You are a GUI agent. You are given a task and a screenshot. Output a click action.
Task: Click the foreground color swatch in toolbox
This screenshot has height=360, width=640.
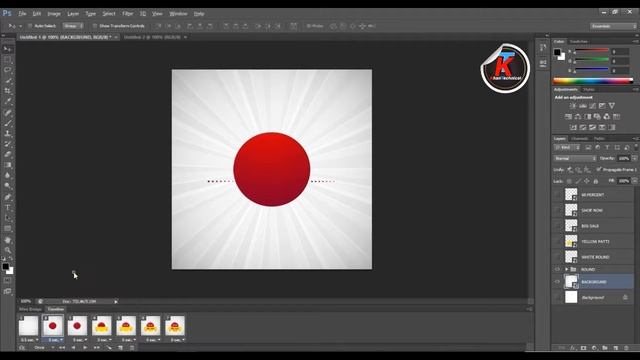[5, 267]
